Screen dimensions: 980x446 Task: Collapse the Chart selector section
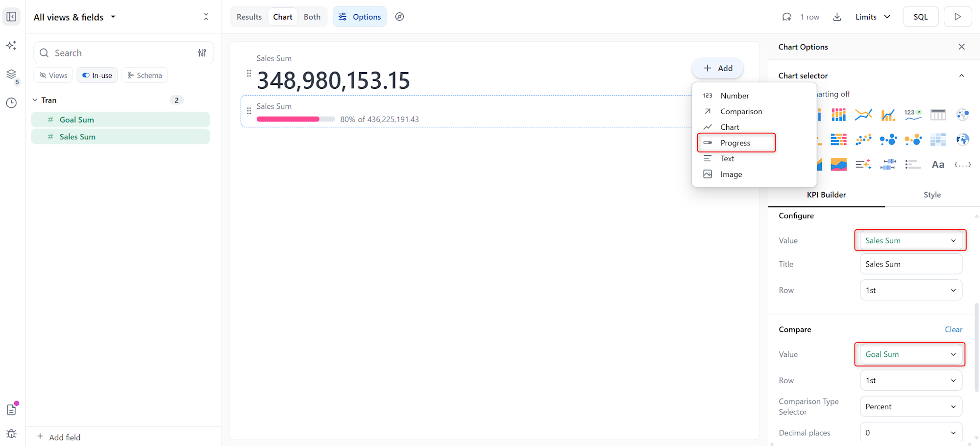tap(961, 75)
